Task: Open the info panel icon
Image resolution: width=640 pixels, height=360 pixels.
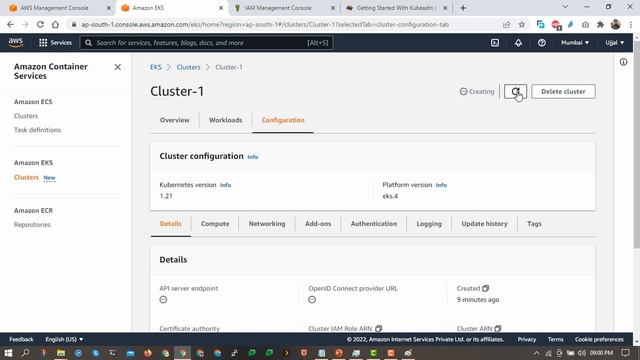Action: (623, 62)
